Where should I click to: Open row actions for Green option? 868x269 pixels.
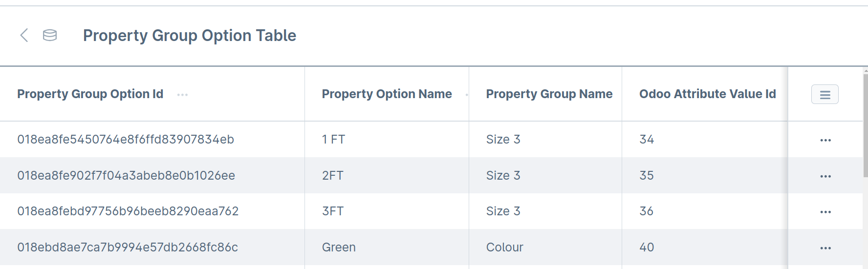click(825, 248)
